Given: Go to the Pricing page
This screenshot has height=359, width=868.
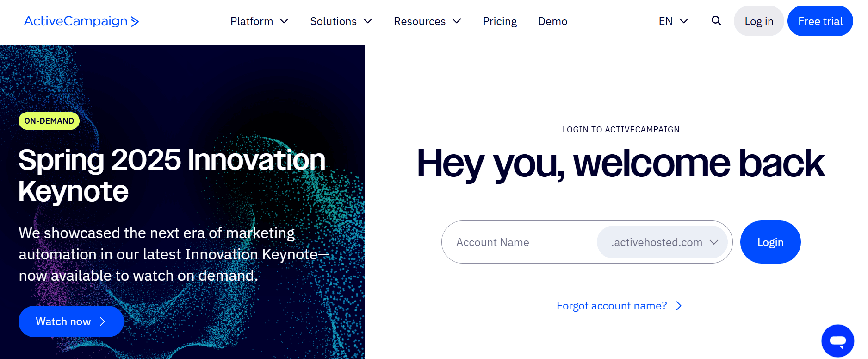Looking at the screenshot, I should click(x=500, y=21).
